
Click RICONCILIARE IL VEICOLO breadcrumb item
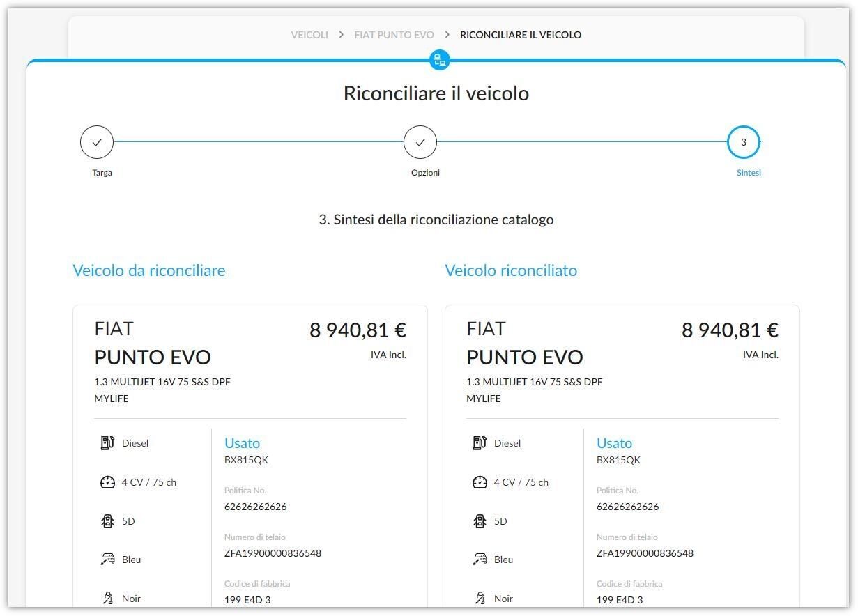(x=521, y=35)
